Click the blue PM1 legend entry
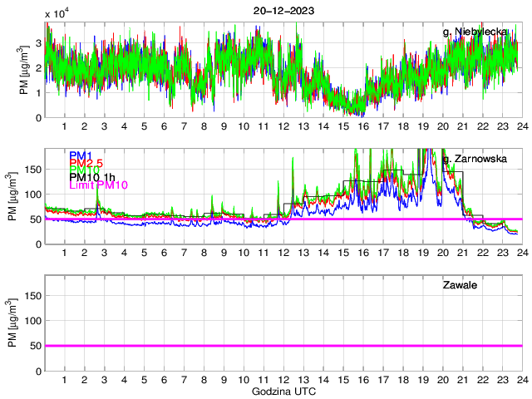Viewport: 532px width, 399px height. [x=81, y=155]
